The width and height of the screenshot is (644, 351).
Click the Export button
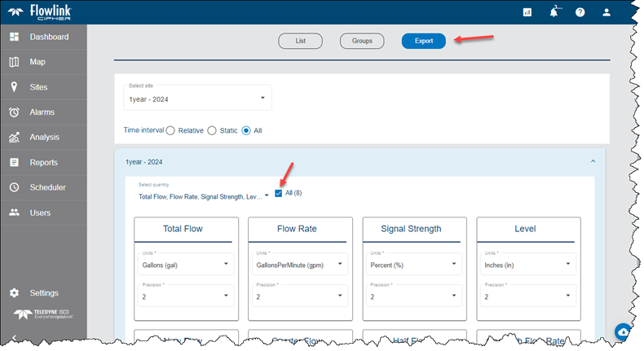[423, 41]
